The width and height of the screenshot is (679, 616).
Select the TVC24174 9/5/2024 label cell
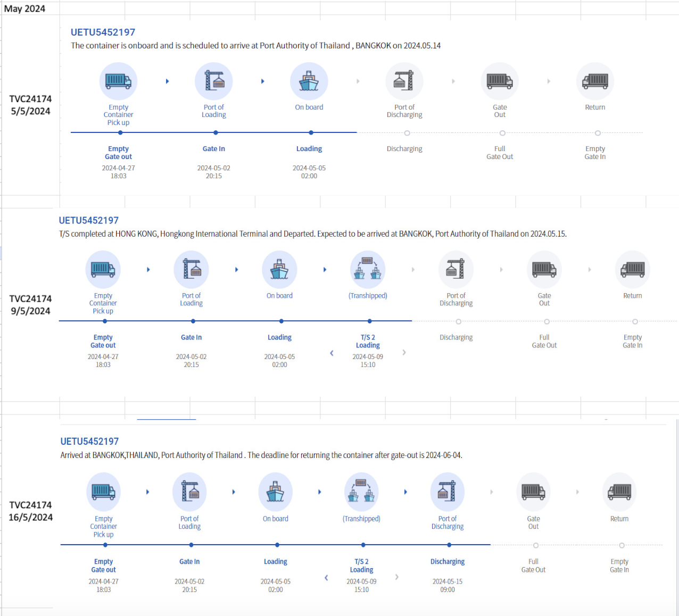pyautogui.click(x=30, y=305)
